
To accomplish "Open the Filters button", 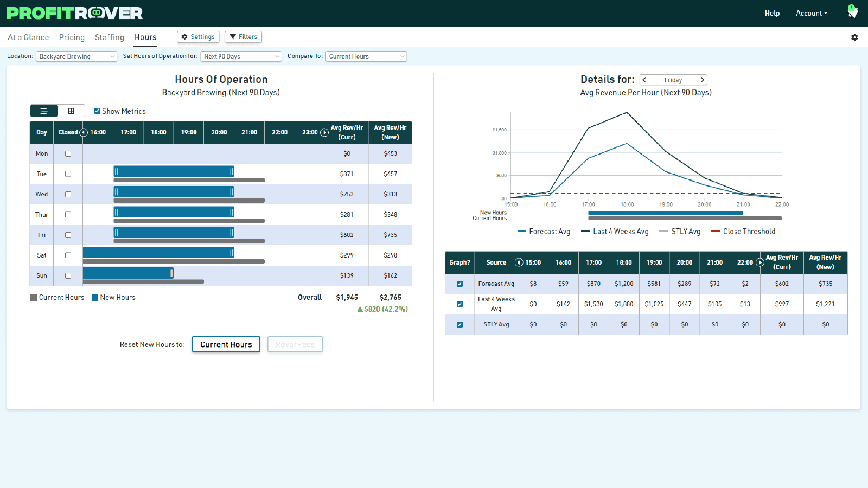I will pyautogui.click(x=243, y=37).
